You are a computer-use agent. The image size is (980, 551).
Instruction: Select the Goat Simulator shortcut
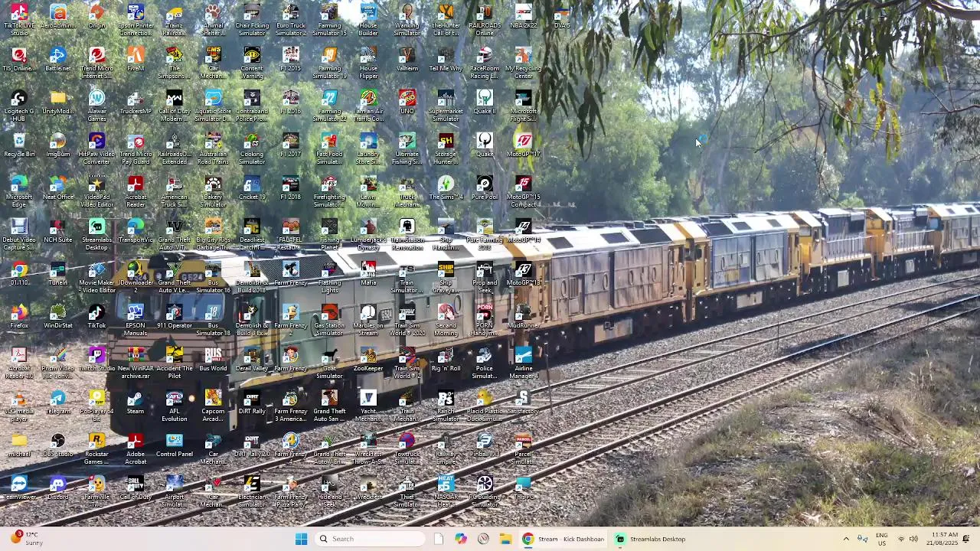click(x=330, y=363)
